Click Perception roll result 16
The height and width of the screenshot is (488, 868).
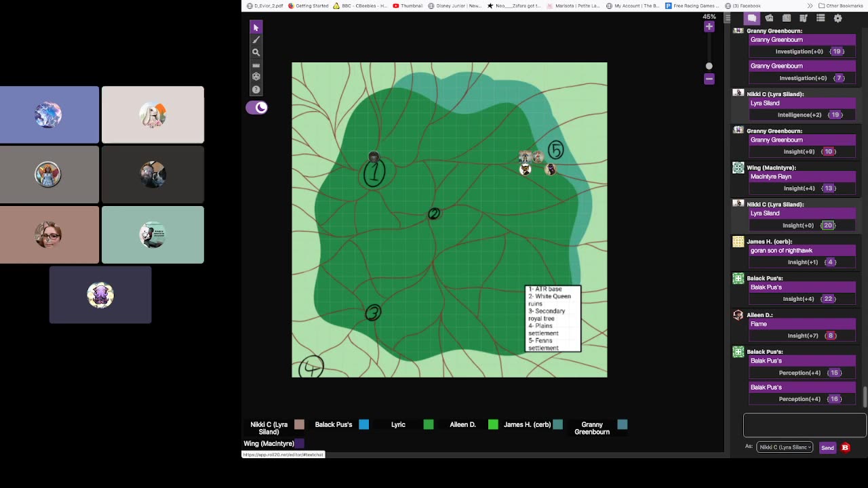[x=834, y=399]
